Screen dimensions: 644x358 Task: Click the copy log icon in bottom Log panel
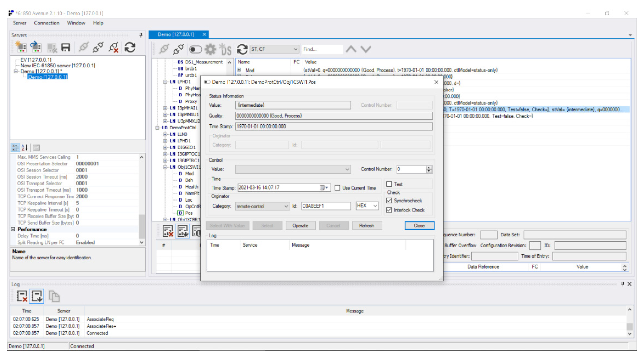pos(54,296)
